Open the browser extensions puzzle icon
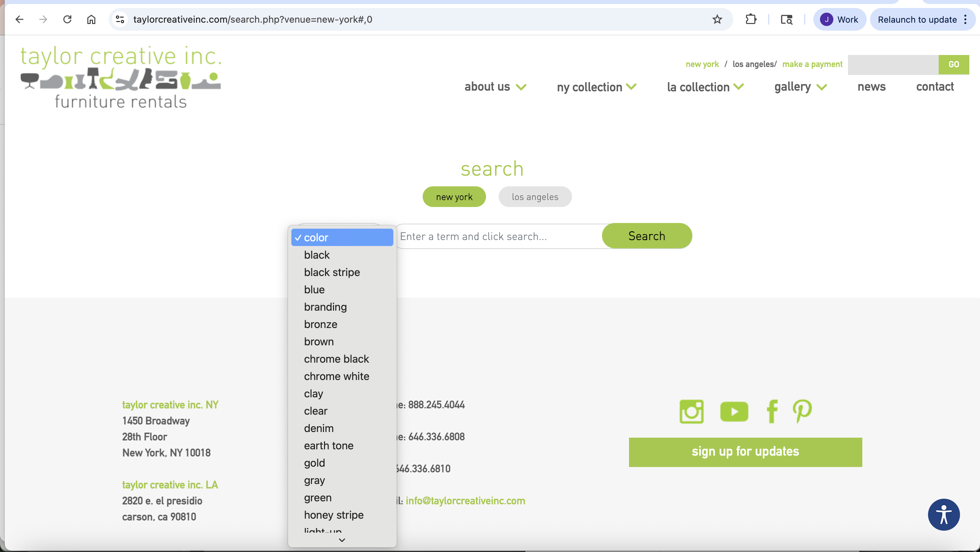 click(x=751, y=19)
